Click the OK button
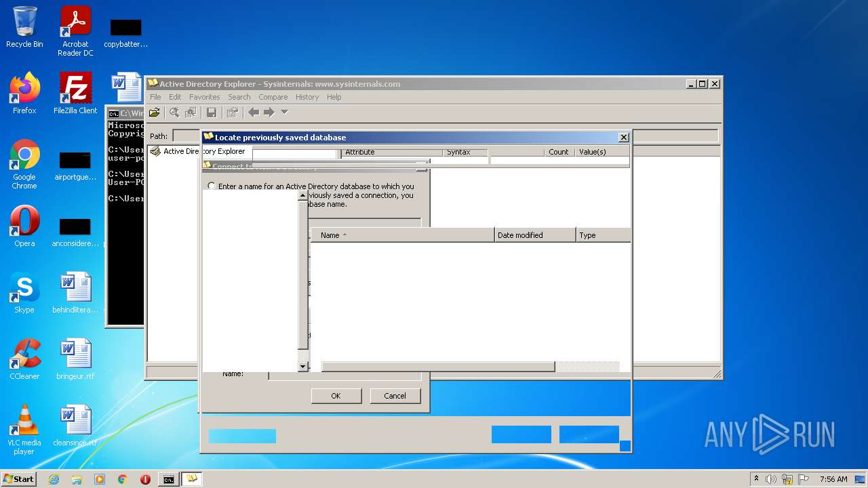 tap(336, 396)
